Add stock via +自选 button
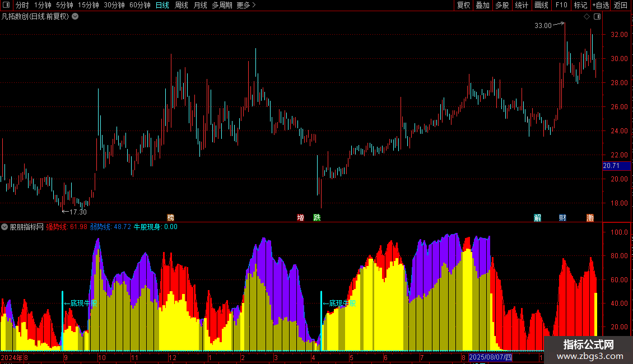Image resolution: width=633 pixels, height=364 pixels. pyautogui.click(x=601, y=5)
